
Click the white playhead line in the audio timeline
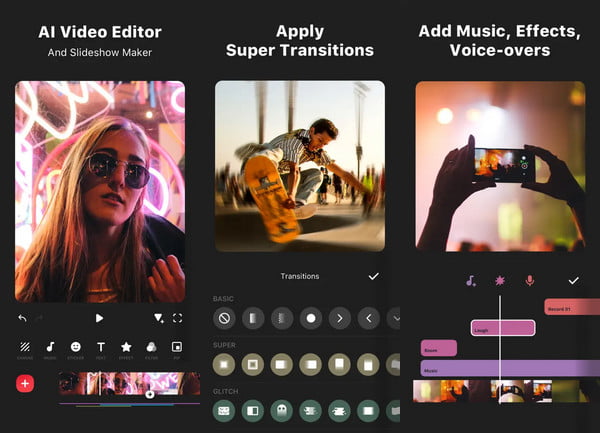click(x=500, y=349)
